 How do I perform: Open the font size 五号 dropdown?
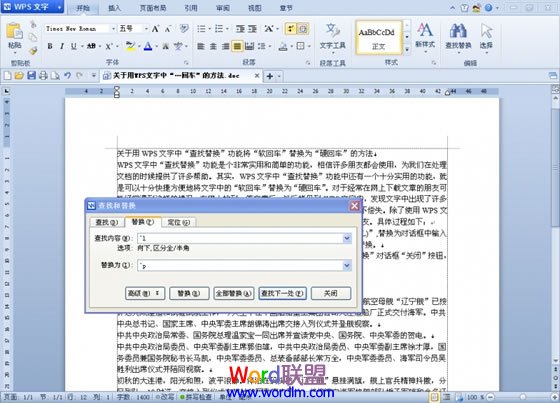tap(146, 29)
